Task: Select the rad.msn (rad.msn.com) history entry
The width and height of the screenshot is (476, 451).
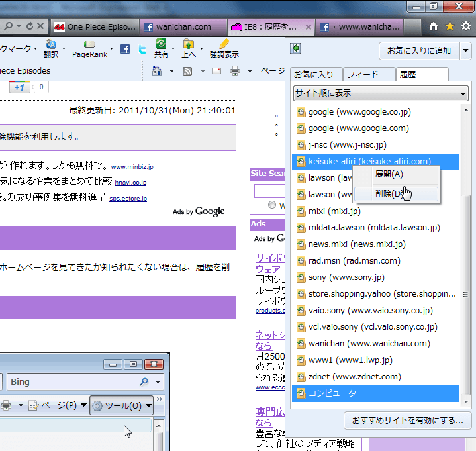Action: click(375, 261)
